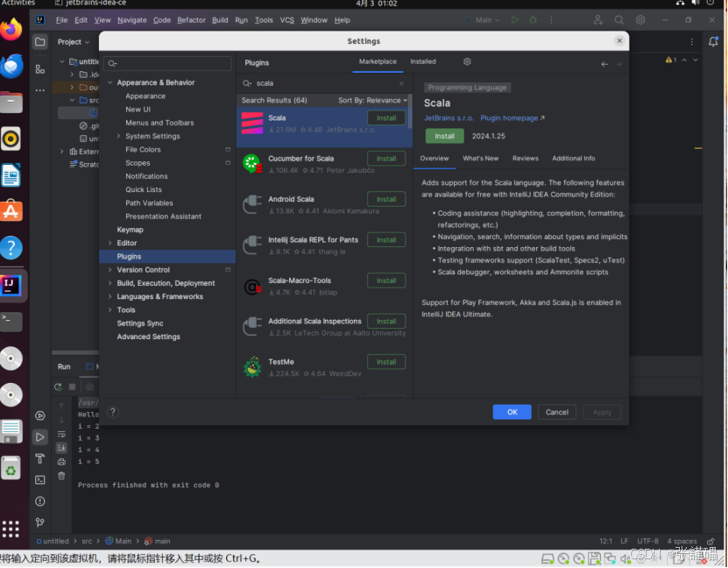Image resolution: width=728 pixels, height=568 pixels.
Task: Click the plugins settings gear icon
Action: (x=467, y=62)
